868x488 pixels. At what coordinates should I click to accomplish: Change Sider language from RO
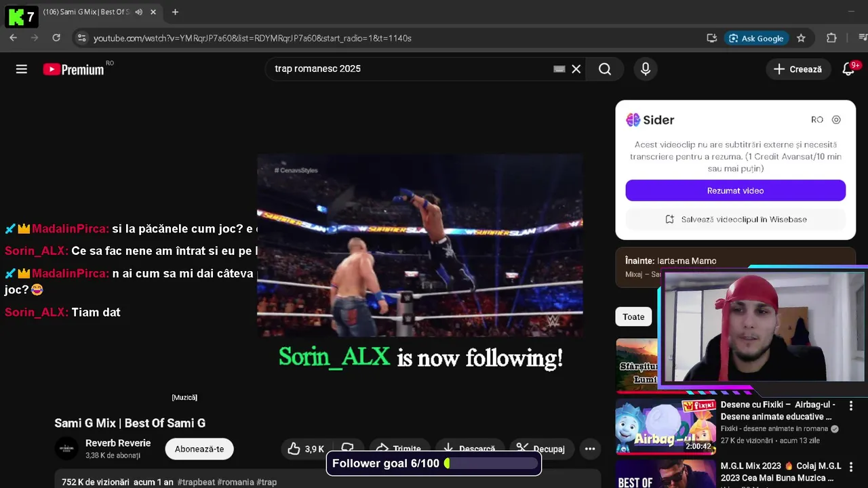tap(817, 120)
